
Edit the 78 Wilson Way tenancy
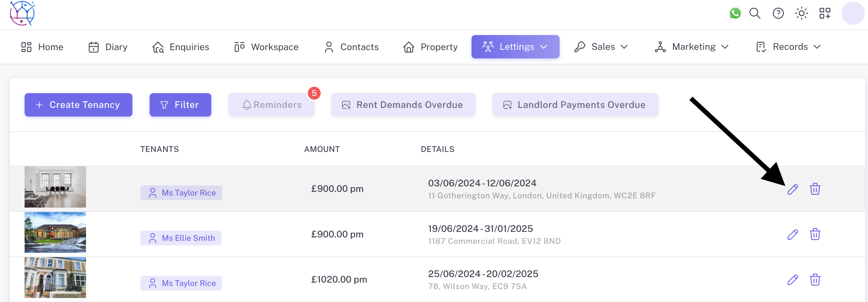point(792,280)
